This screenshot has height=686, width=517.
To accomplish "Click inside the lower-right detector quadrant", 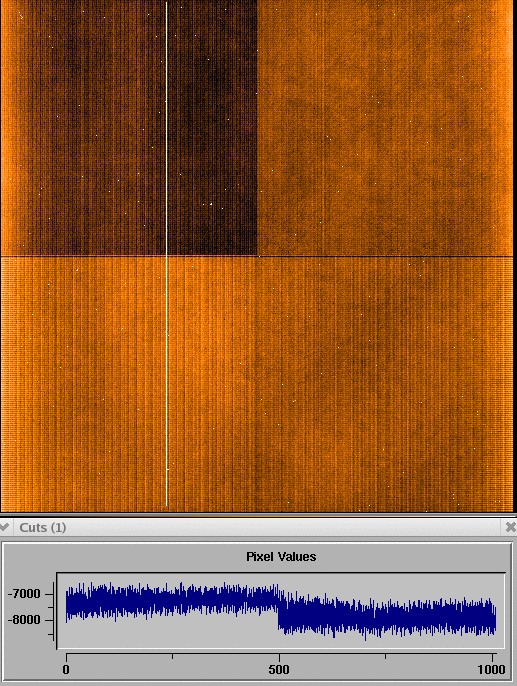I will click(385, 385).
